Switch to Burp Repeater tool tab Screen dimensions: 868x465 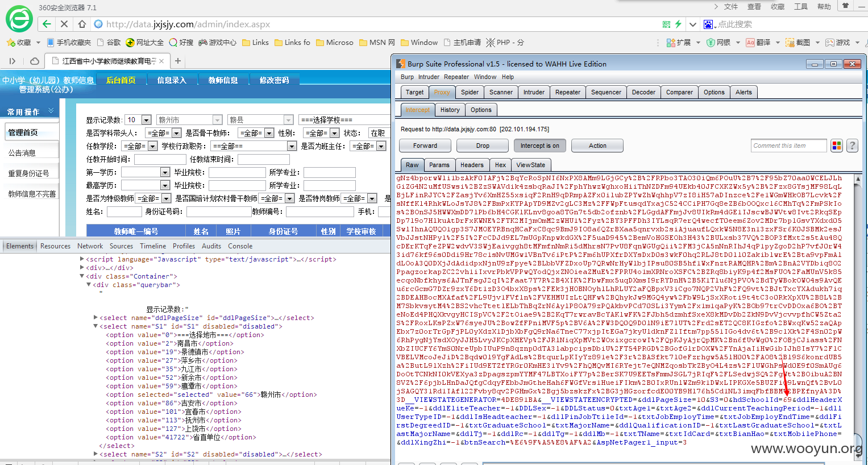(568, 92)
